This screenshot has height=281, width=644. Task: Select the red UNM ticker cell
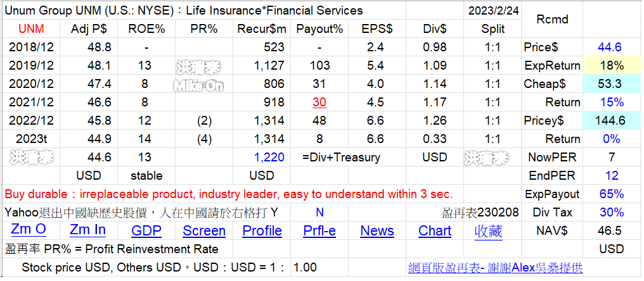click(32, 28)
